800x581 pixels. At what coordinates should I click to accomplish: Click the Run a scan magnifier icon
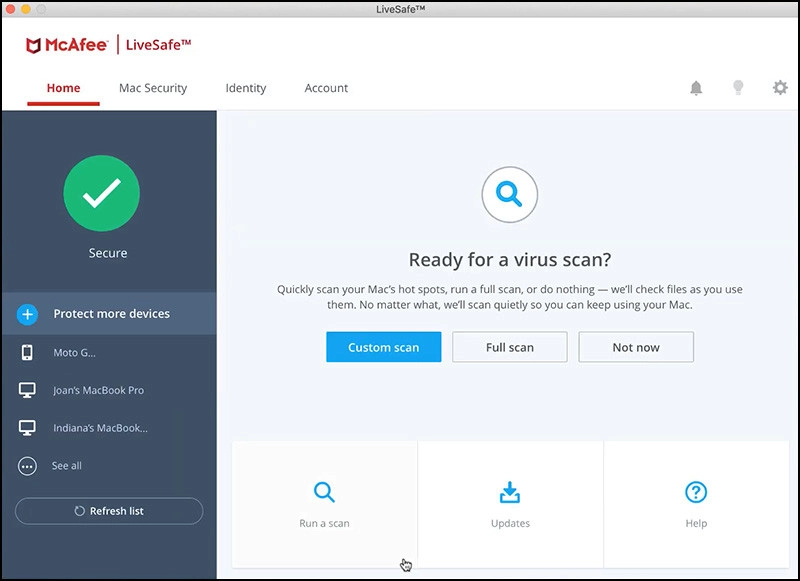point(324,492)
